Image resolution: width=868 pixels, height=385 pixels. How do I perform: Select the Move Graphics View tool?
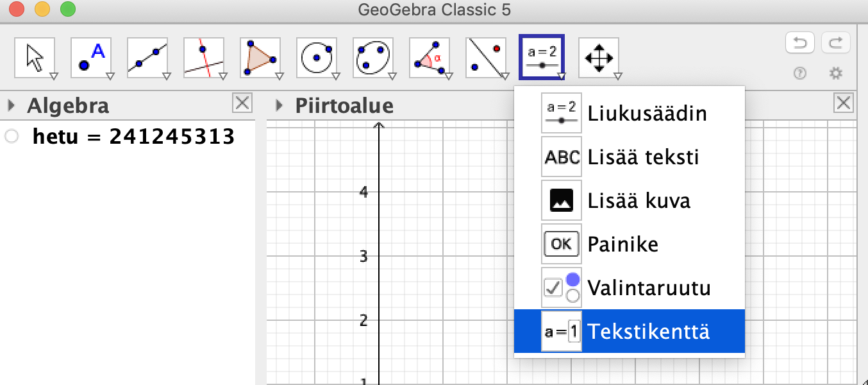coord(598,58)
